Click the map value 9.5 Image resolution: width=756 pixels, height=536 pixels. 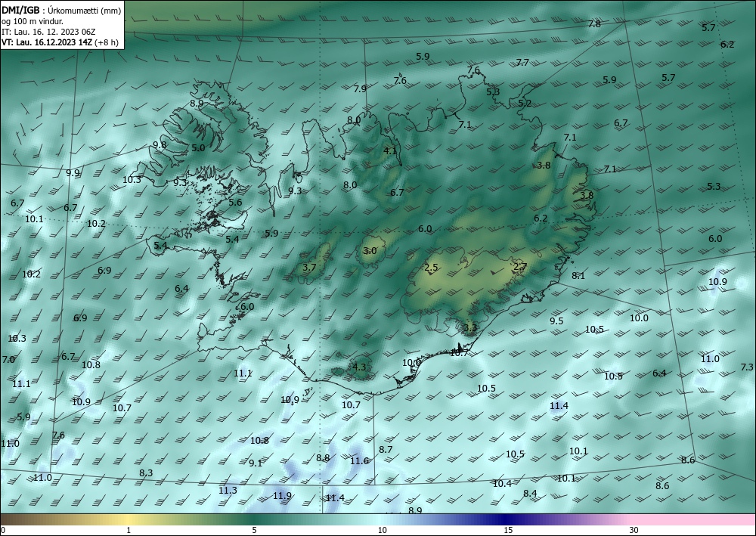click(x=556, y=321)
